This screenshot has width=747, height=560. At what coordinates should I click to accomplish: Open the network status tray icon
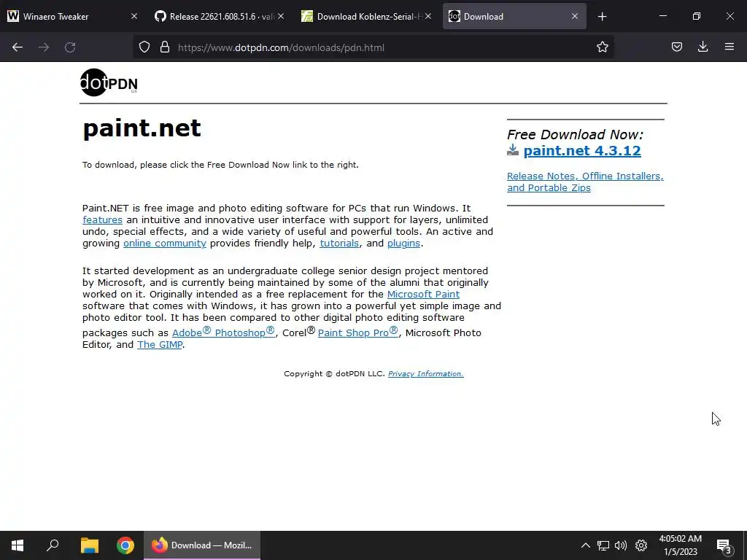pos(603,545)
